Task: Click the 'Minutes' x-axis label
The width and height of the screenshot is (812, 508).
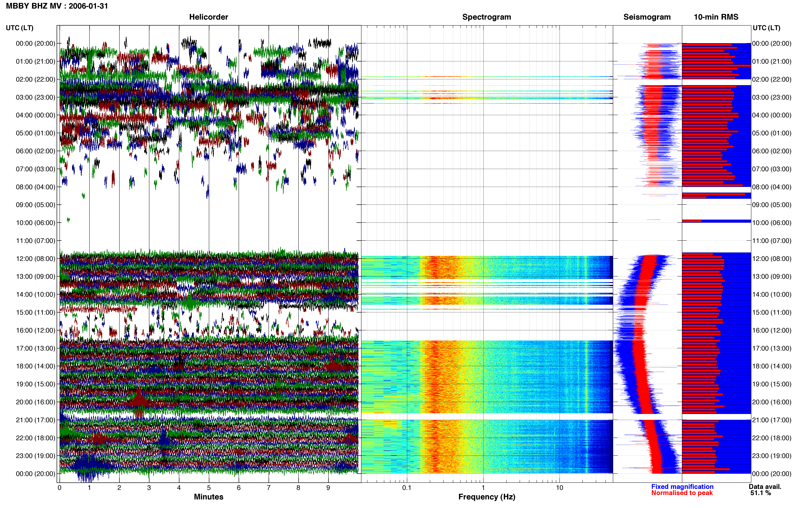Action: tap(209, 497)
